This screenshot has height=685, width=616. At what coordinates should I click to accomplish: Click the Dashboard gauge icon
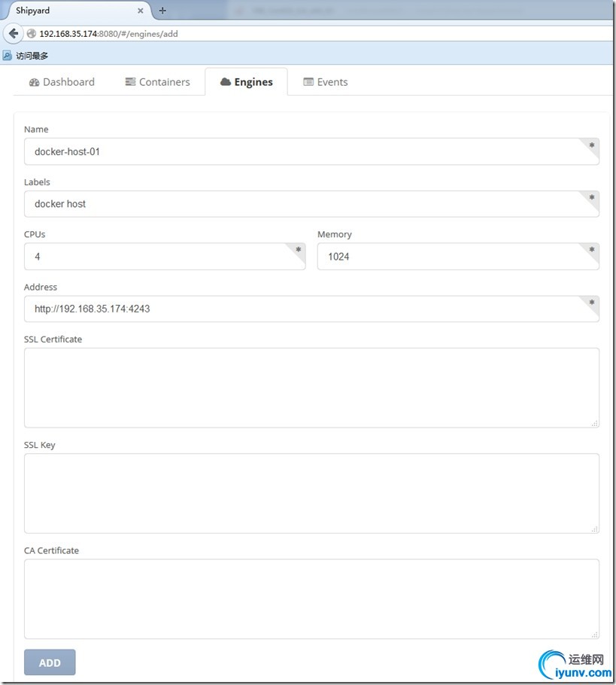click(x=34, y=82)
